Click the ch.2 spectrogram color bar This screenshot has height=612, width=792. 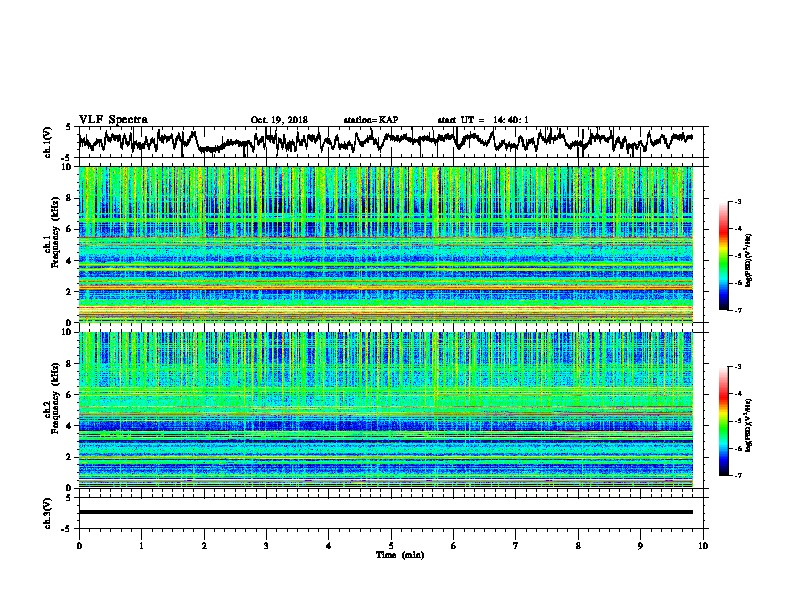[724, 421]
